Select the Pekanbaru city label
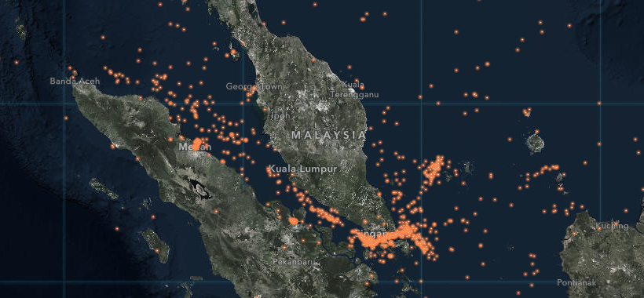Image resolution: width=644 pixels, height=298 pixels. pyautogui.click(x=294, y=261)
